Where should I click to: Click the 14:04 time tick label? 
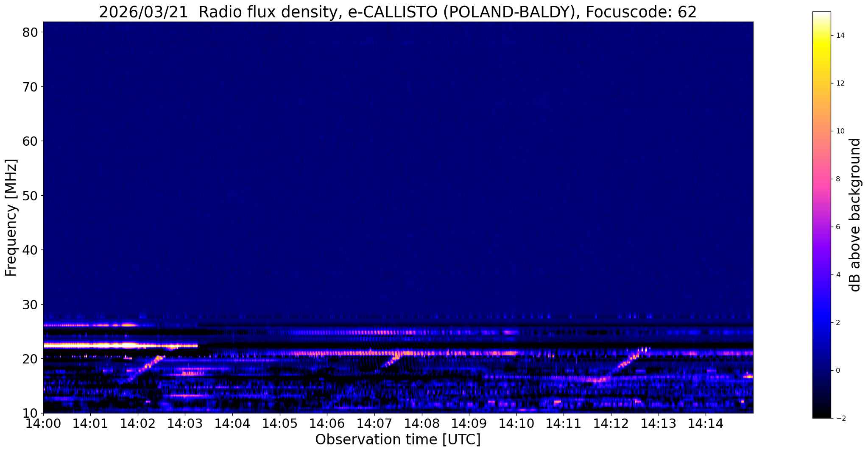[232, 423]
